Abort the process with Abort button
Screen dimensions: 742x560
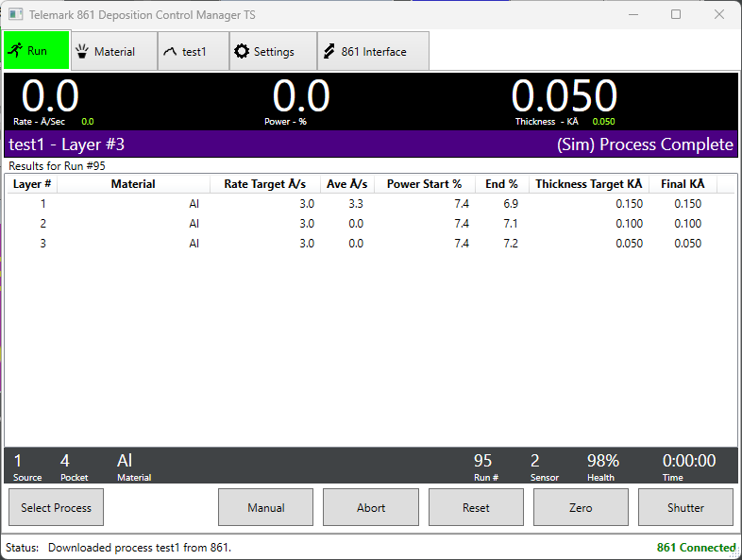(371, 507)
